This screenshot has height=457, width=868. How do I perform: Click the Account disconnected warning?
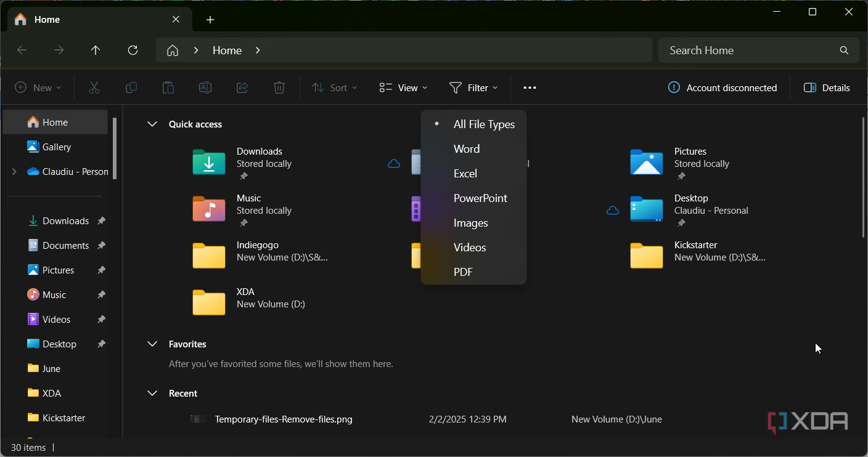click(723, 87)
